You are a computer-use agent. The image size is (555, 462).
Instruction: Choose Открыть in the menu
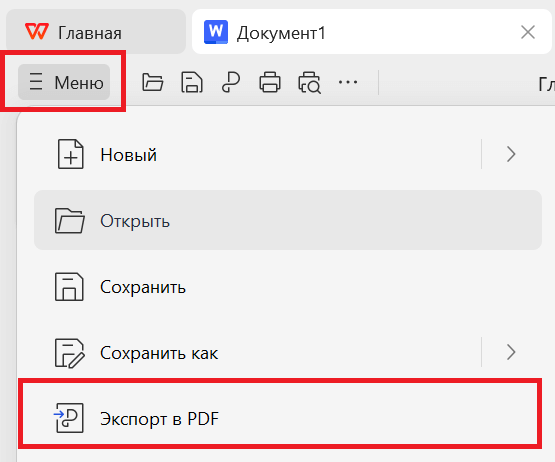[x=288, y=220]
